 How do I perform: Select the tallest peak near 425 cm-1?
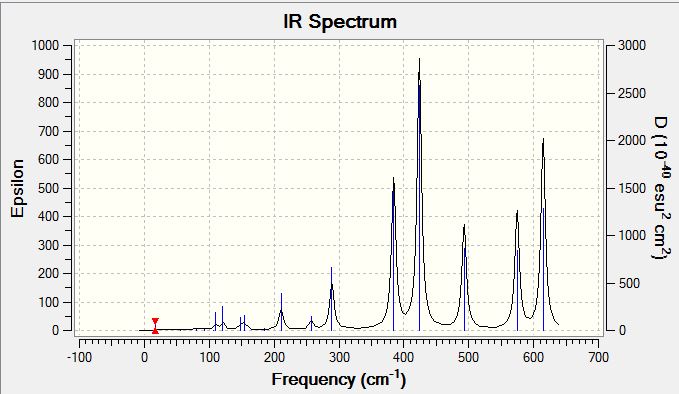coord(419,195)
